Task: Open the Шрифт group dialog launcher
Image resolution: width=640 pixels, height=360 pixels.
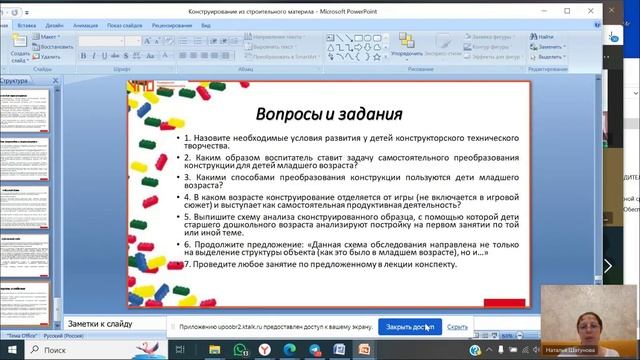Action: tap(172, 69)
